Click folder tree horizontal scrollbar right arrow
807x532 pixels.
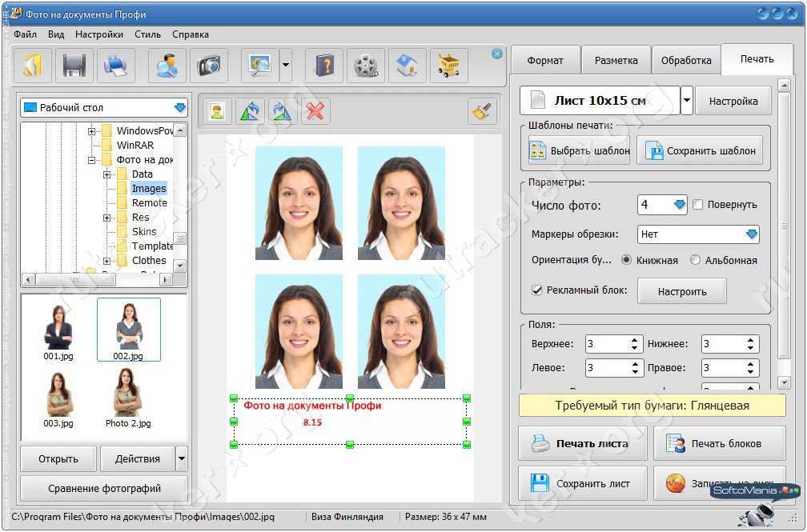click(165, 280)
